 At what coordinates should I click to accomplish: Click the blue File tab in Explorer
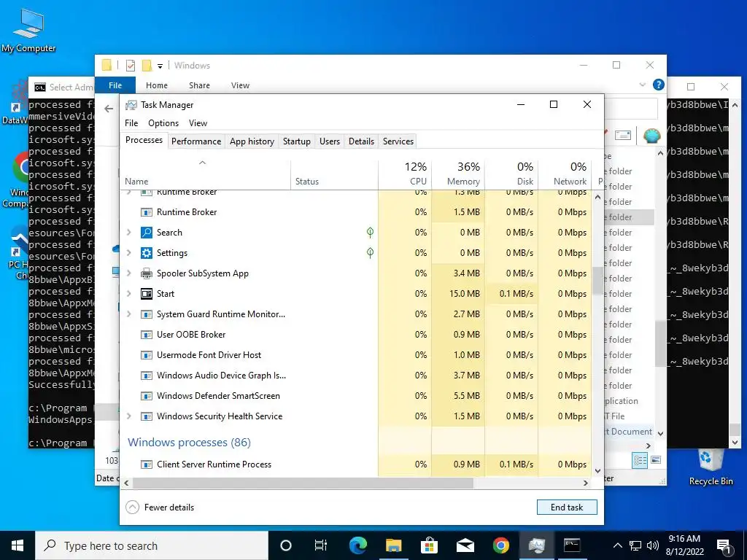coord(115,85)
